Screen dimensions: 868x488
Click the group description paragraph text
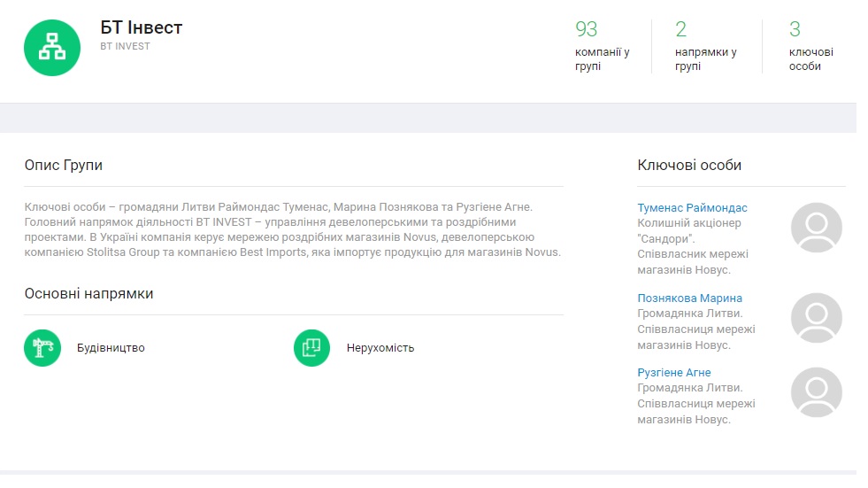click(292, 229)
